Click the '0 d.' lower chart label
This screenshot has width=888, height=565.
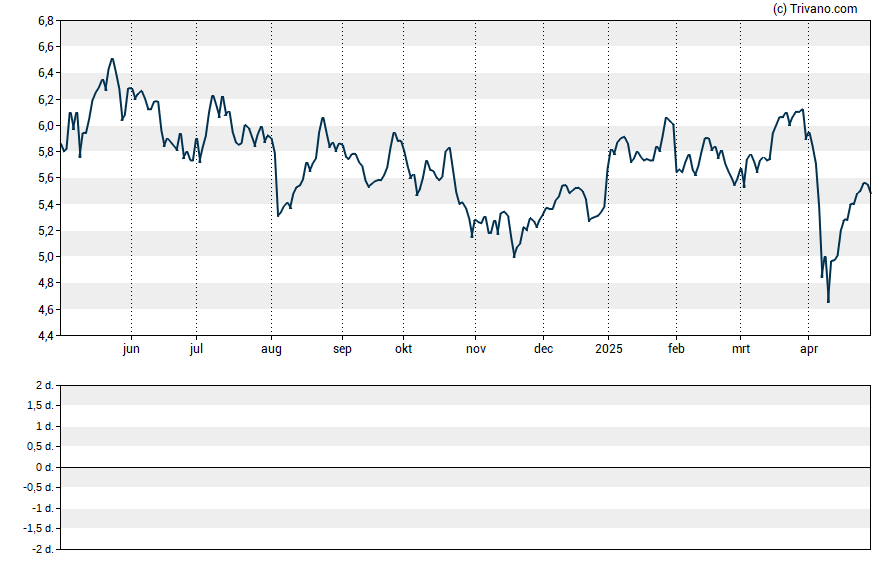(44, 467)
